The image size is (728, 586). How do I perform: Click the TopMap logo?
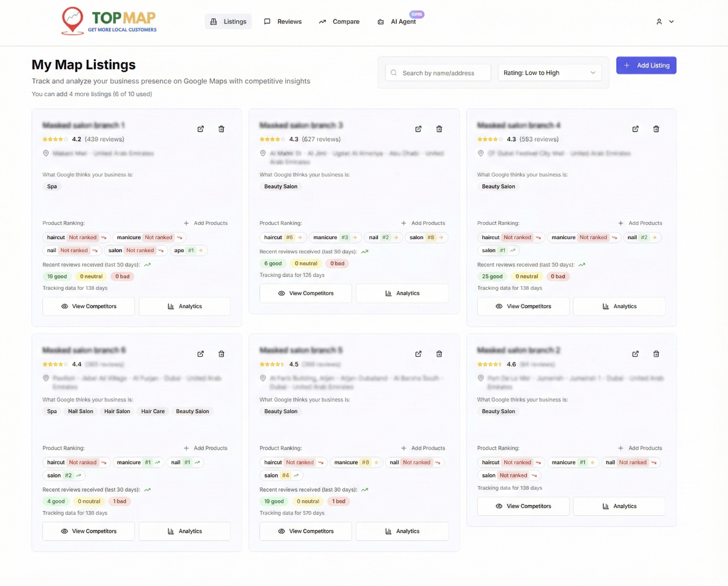tap(109, 21)
